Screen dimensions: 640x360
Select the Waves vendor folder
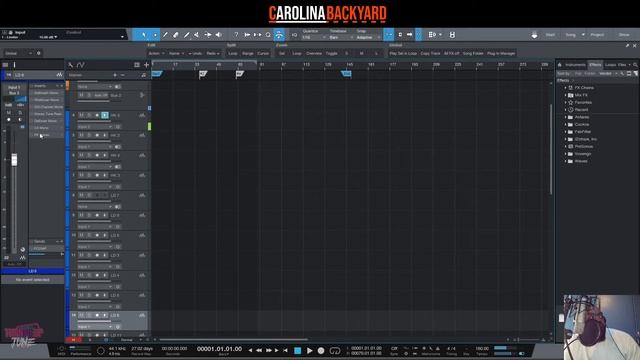[x=581, y=161]
